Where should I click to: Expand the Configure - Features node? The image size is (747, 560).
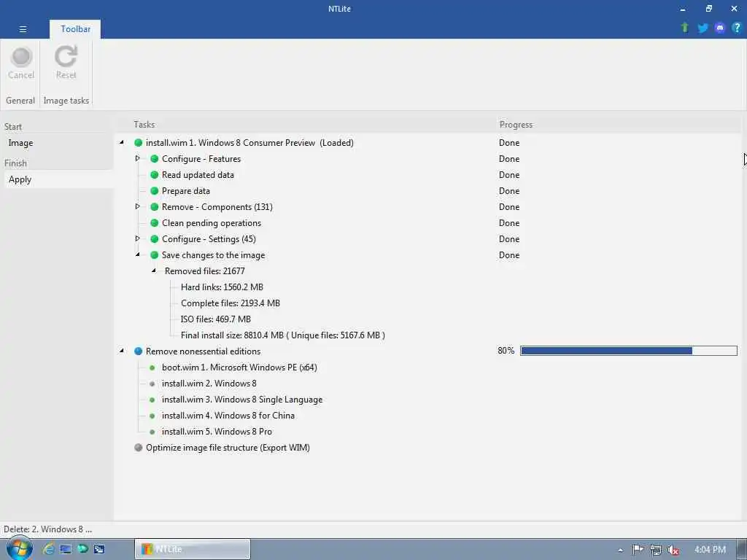[138, 158]
